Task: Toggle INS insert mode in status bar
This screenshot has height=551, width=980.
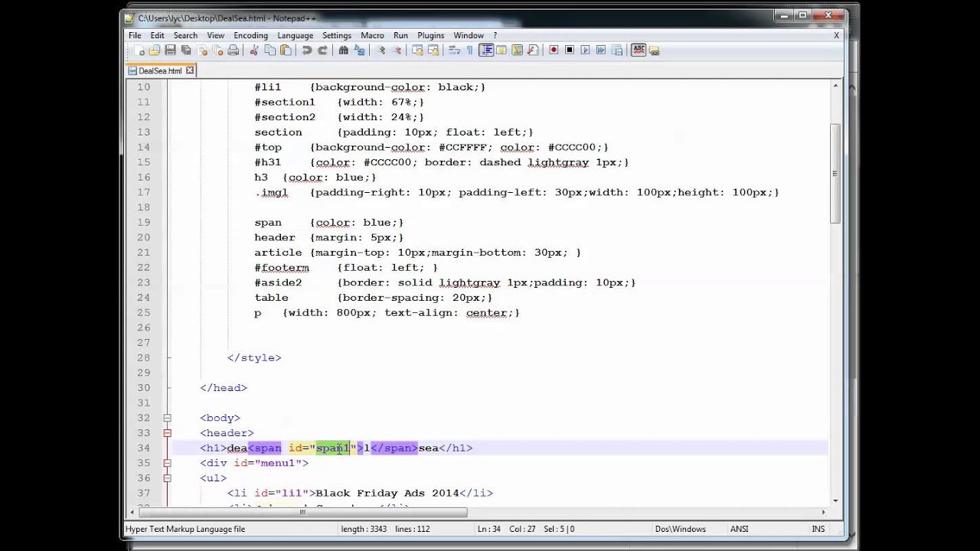Action: pos(818,529)
